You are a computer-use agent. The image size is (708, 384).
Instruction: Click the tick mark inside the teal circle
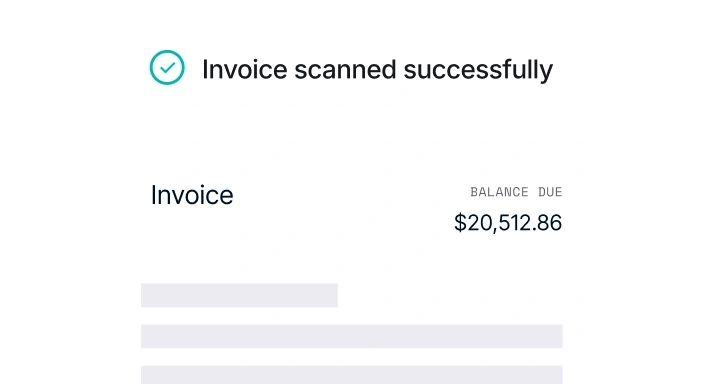click(168, 68)
